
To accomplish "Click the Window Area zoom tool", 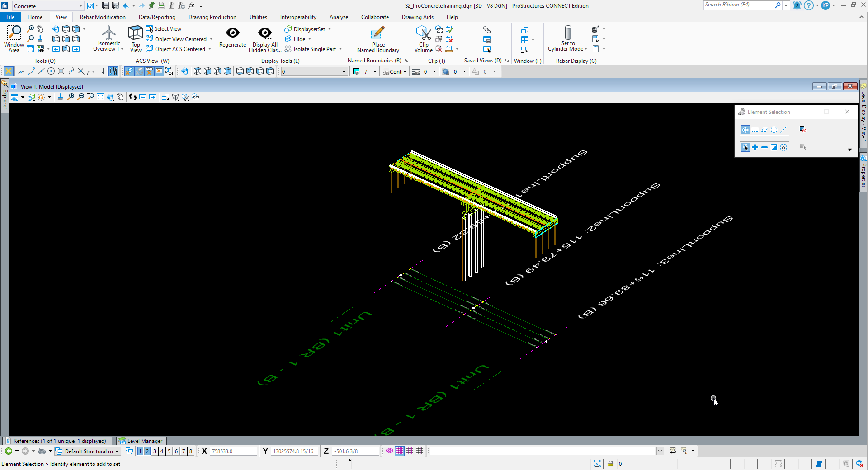I will coord(14,33).
